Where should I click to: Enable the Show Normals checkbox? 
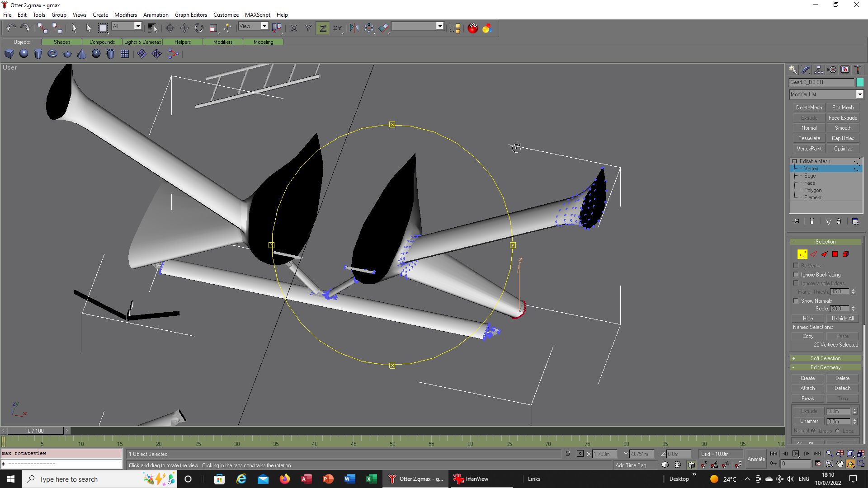click(x=796, y=300)
